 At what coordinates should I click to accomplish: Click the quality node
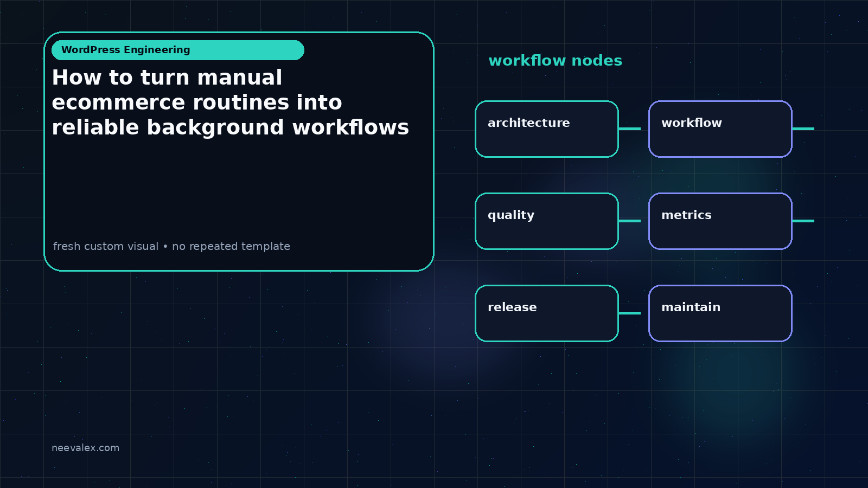[547, 221]
